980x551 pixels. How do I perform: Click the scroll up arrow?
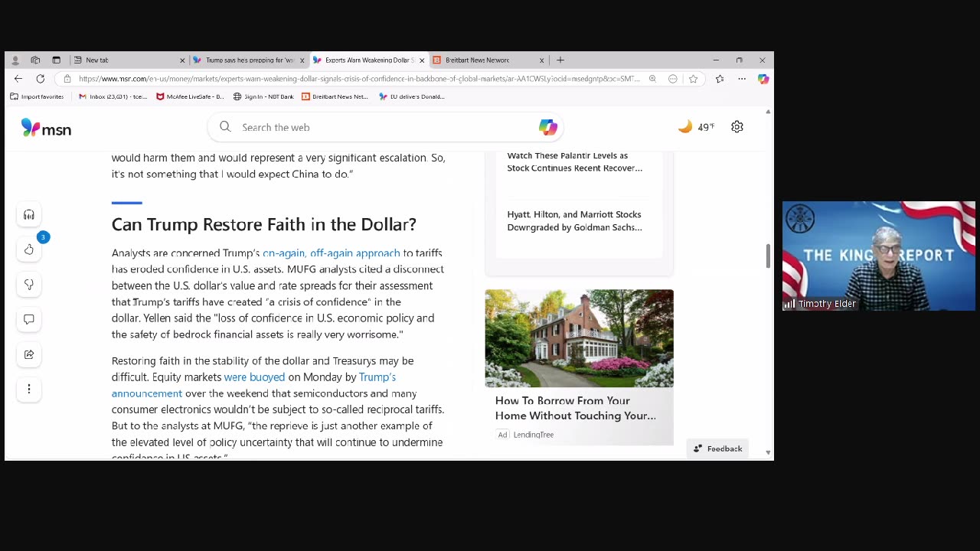(768, 112)
